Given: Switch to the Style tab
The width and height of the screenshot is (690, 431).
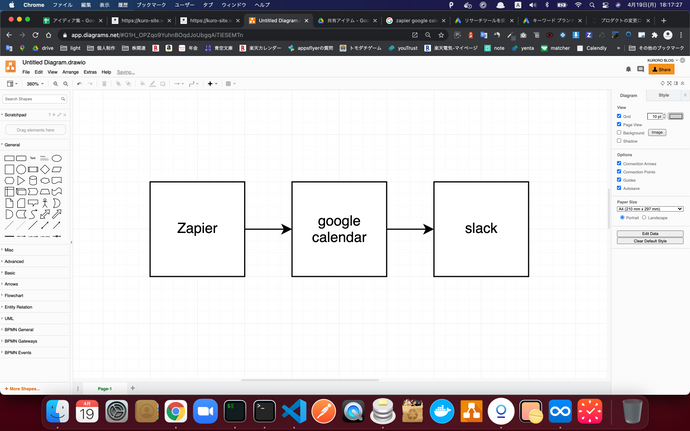Looking at the screenshot, I should coord(664,95).
